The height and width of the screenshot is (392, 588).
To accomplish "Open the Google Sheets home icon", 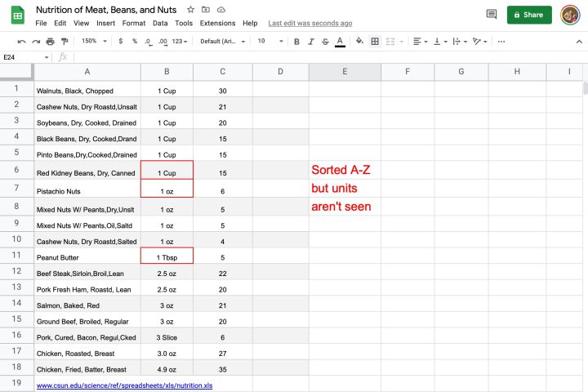I will coord(18,16).
